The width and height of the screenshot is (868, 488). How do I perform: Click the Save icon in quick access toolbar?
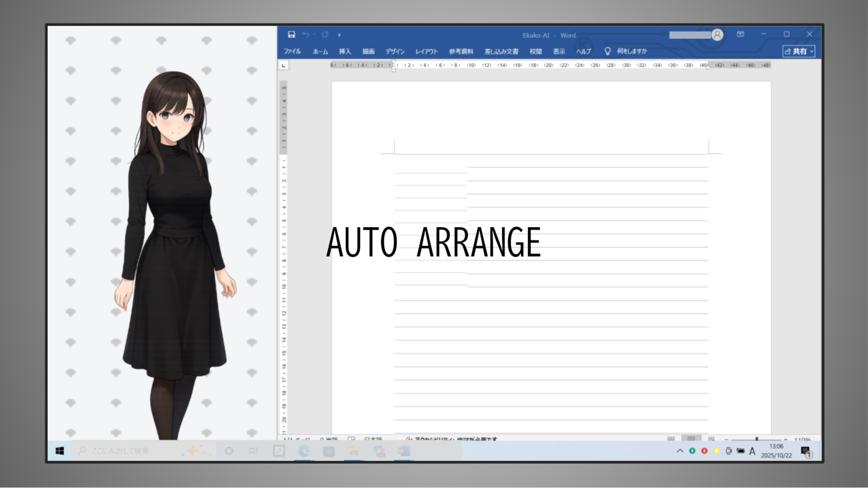coord(292,35)
